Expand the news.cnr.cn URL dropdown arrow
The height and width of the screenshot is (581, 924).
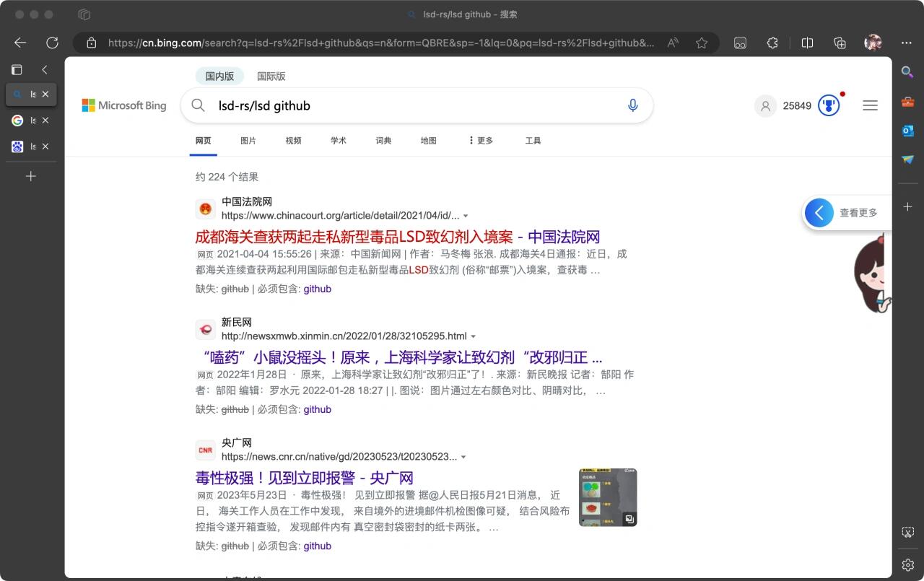pyautogui.click(x=463, y=457)
